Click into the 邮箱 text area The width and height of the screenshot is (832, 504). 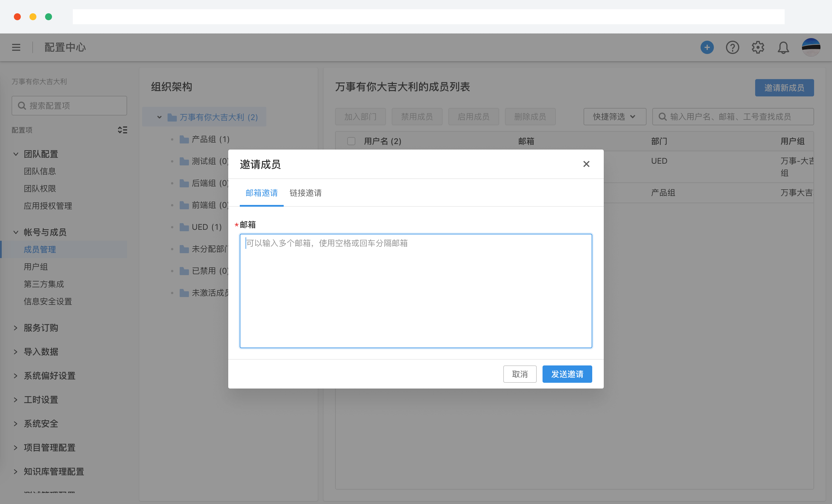[x=415, y=290]
